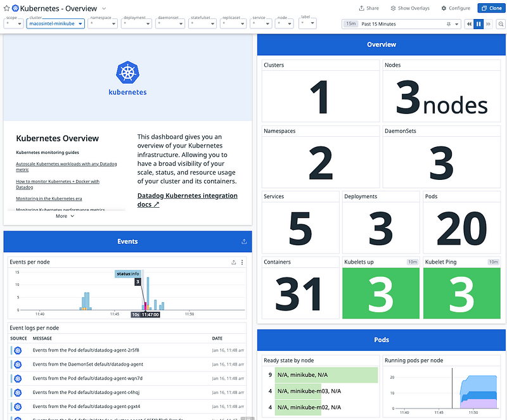
Task: Star the Kubernetes Overview dashboard as favorite
Action: click(6, 8)
